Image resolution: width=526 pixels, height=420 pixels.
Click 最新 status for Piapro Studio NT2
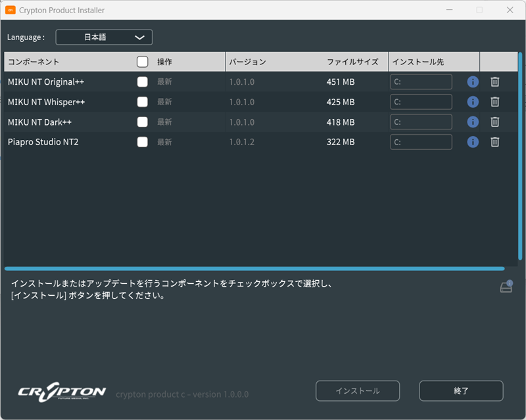[x=164, y=142]
